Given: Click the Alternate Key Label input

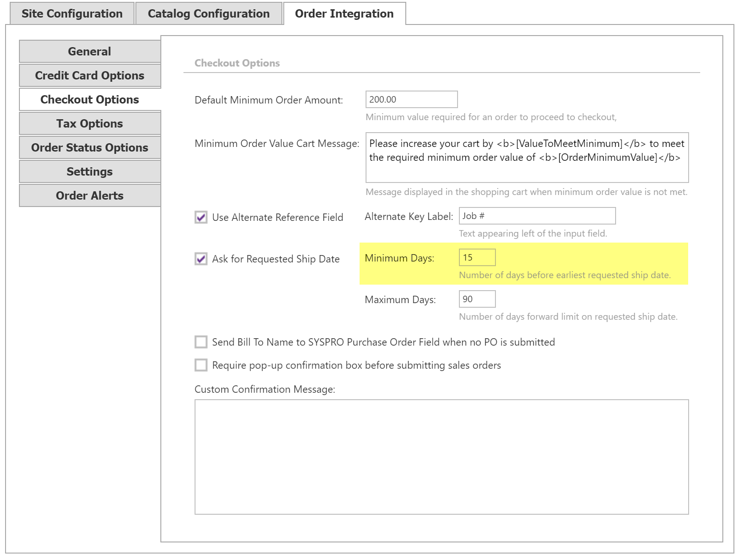Looking at the screenshot, I should coord(537,216).
